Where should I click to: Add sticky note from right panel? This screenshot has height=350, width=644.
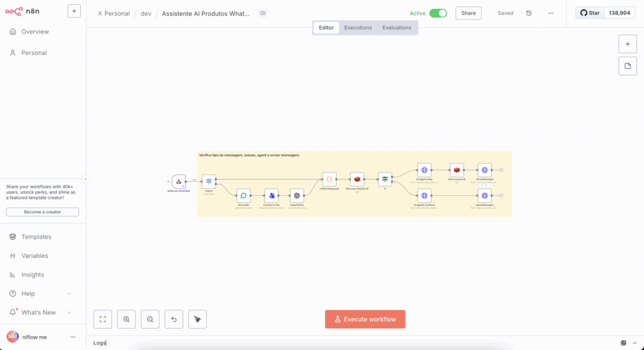627,66
